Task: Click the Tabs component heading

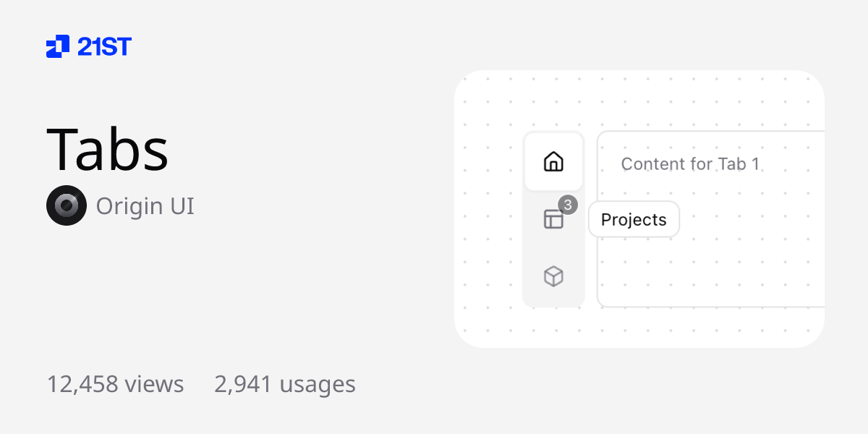Action: point(108,149)
